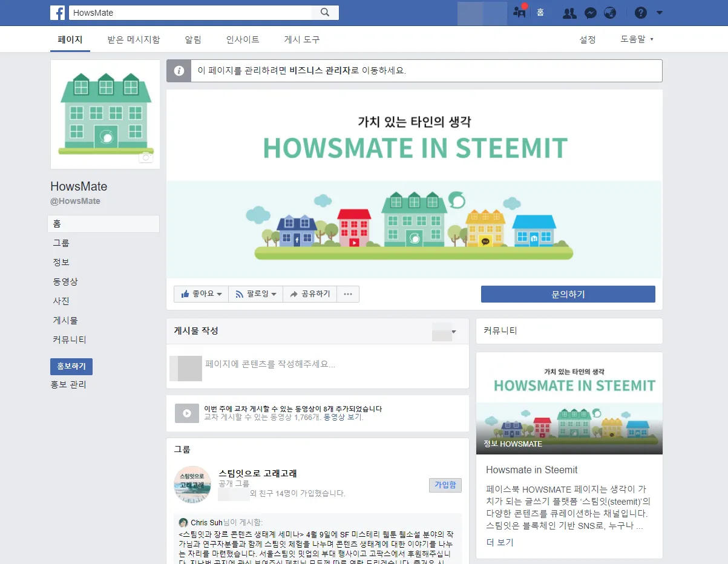Open the 스팀잇으로 고래고래 group title
Image resolution: width=728 pixels, height=564 pixels.
click(258, 473)
